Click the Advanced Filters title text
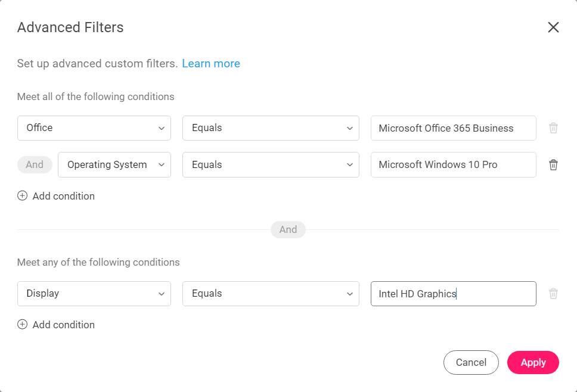 (70, 27)
